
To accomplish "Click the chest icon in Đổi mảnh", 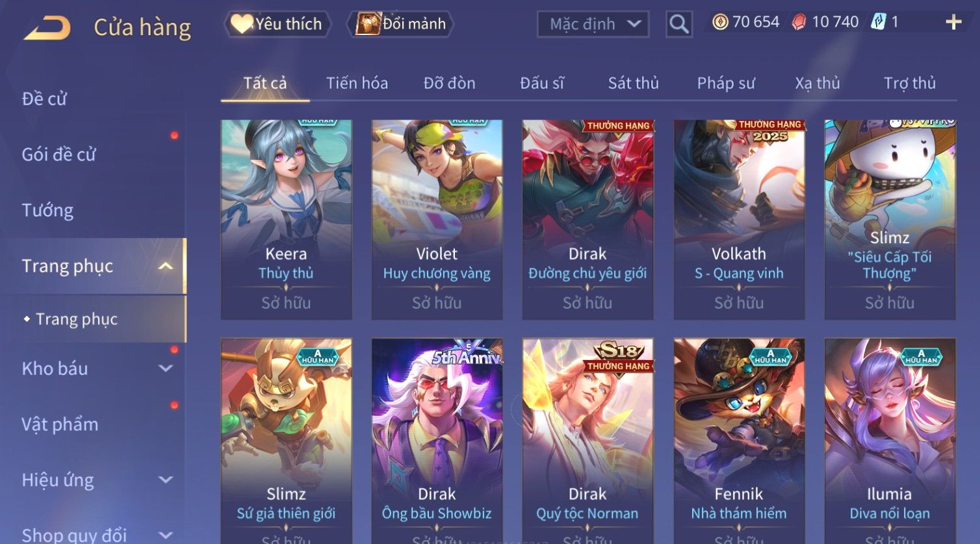I will 368,24.
